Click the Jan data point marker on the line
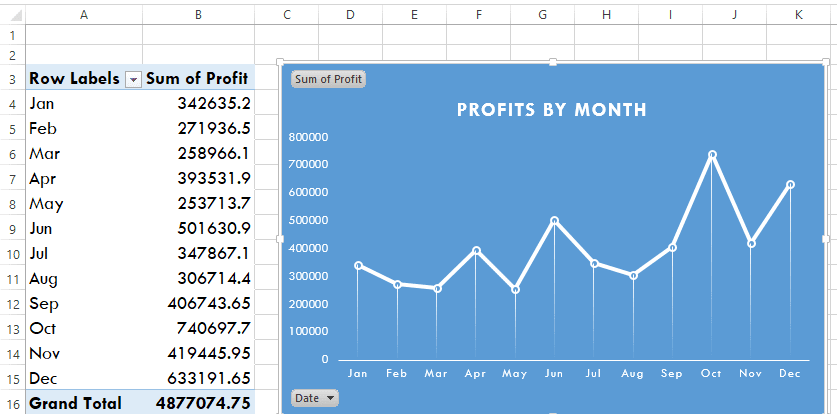The height and width of the screenshot is (414, 837). [358, 265]
